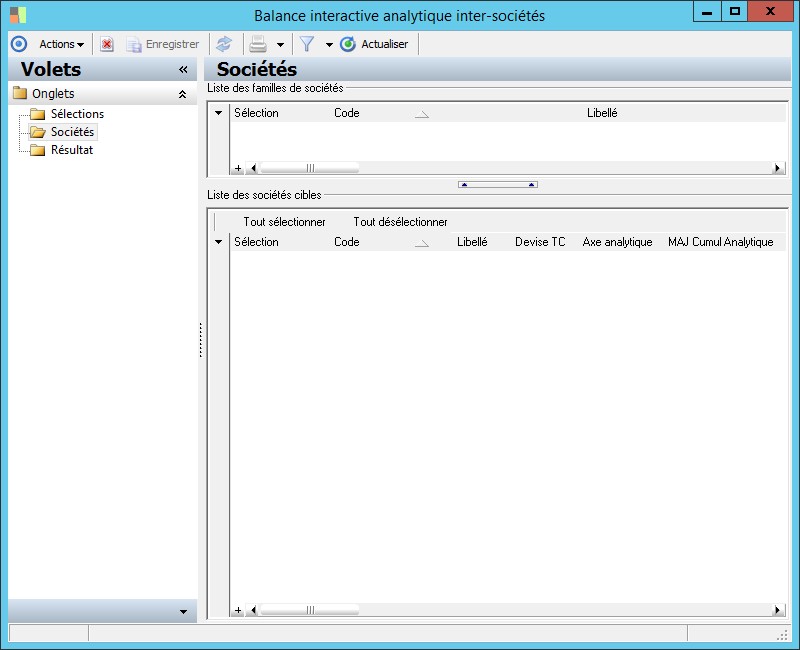The width and height of the screenshot is (800, 650).
Task: Collapse the Onglets group
Action: pos(182,94)
